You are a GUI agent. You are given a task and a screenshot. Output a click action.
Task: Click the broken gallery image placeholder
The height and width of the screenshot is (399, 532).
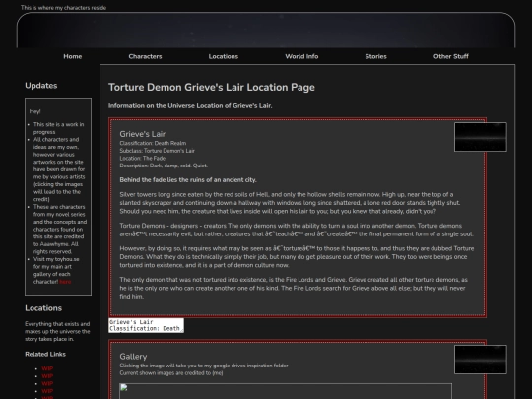(286, 391)
